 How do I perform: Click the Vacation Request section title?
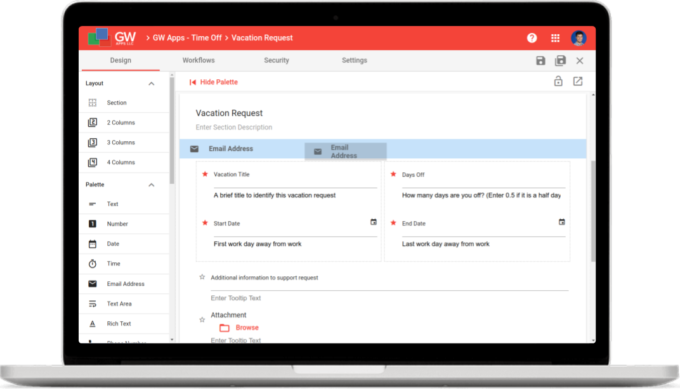(x=229, y=113)
